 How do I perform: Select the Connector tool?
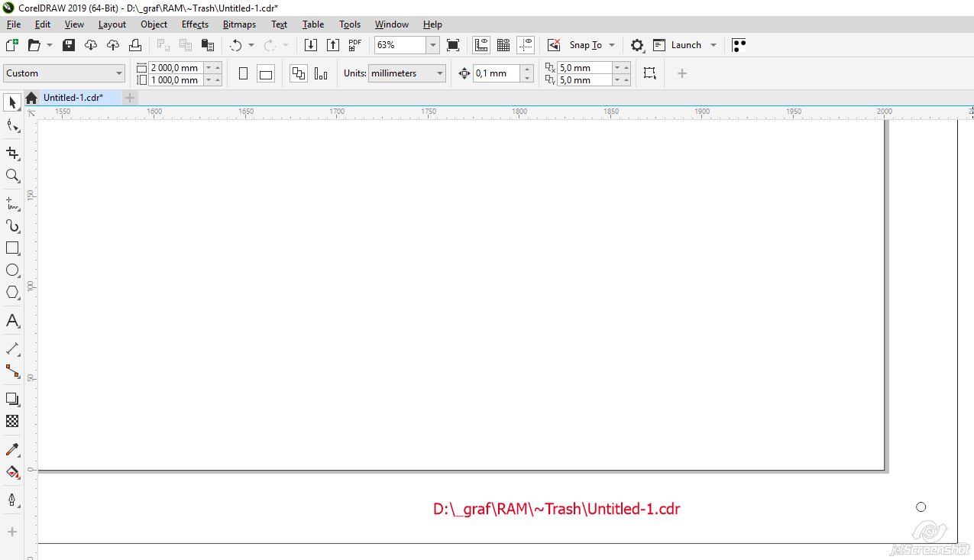pos(12,371)
